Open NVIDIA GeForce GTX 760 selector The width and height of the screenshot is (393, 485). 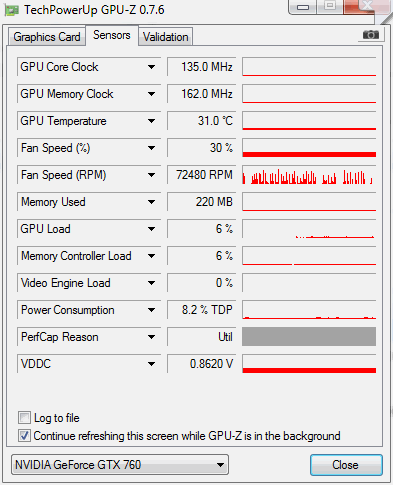tap(120, 464)
